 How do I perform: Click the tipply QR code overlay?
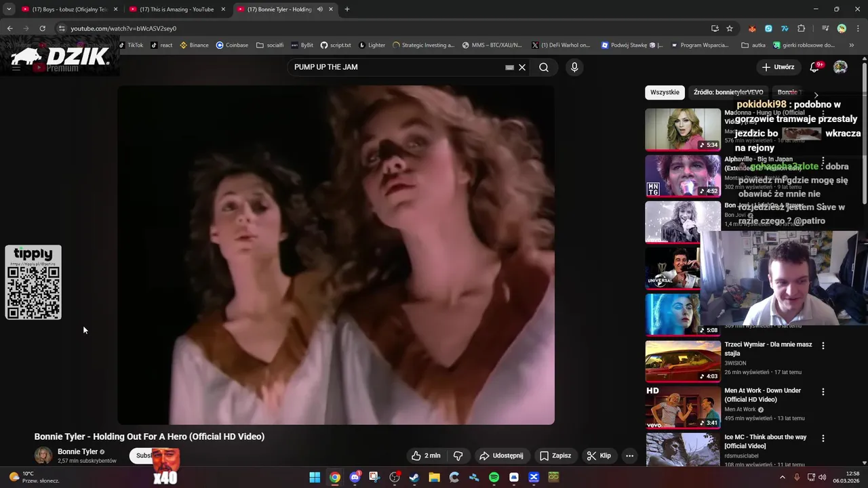(33, 282)
